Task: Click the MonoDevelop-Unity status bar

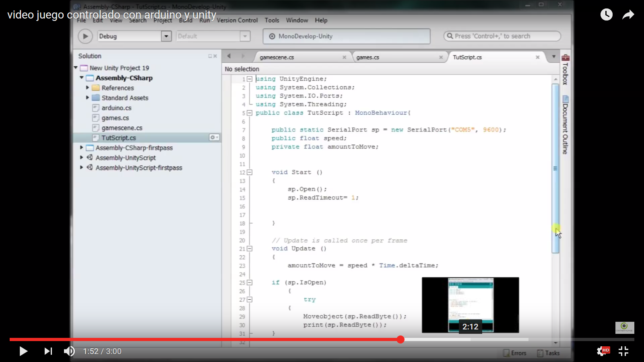Action: point(347,36)
